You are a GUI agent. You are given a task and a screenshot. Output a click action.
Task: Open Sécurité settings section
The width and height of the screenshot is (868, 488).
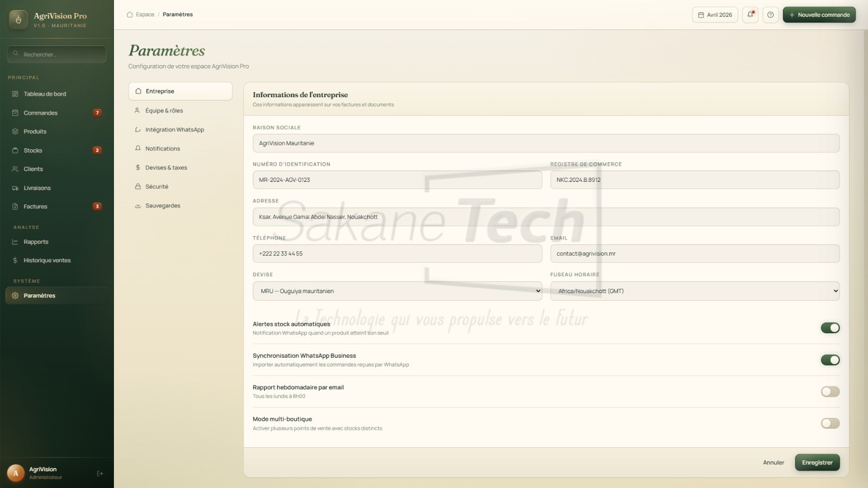(180, 186)
